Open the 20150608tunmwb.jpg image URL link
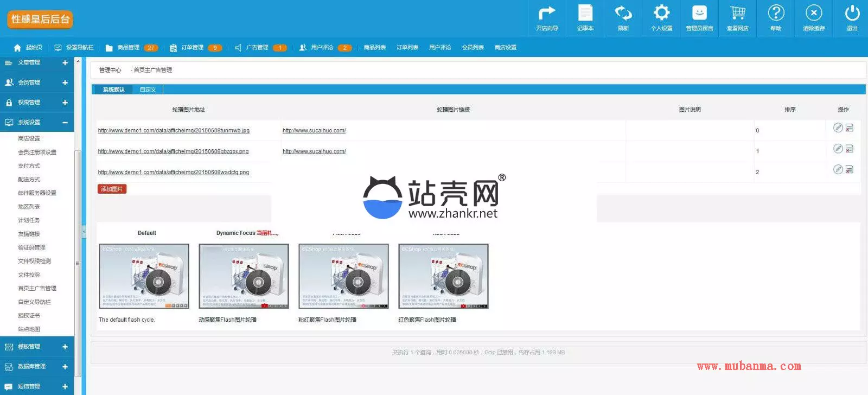868x395 pixels. coord(174,131)
